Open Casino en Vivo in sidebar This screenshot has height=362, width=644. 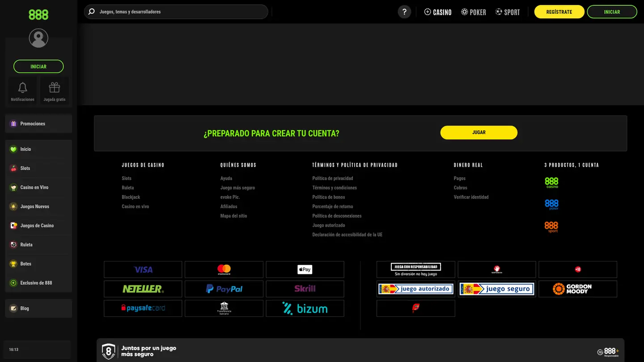(x=38, y=187)
